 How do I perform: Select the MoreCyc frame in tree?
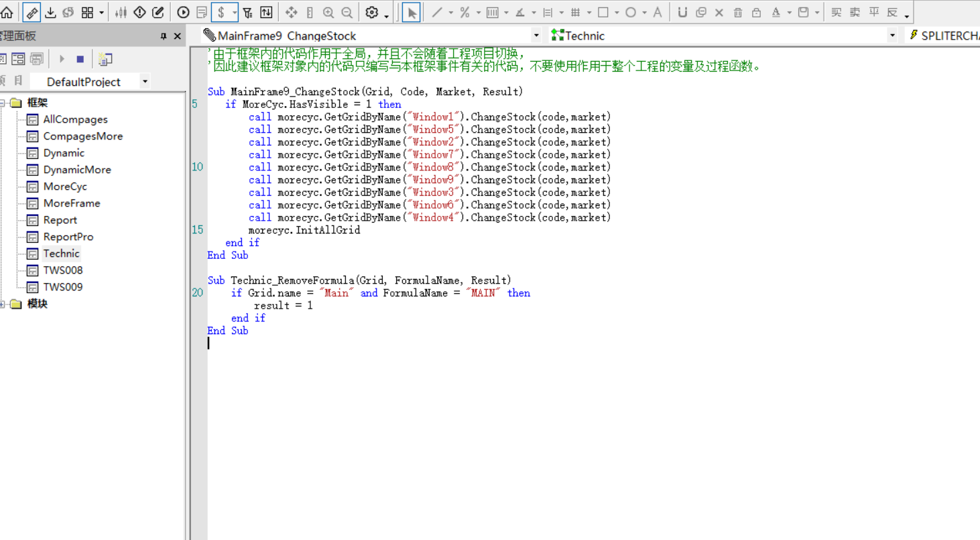pyautogui.click(x=65, y=186)
